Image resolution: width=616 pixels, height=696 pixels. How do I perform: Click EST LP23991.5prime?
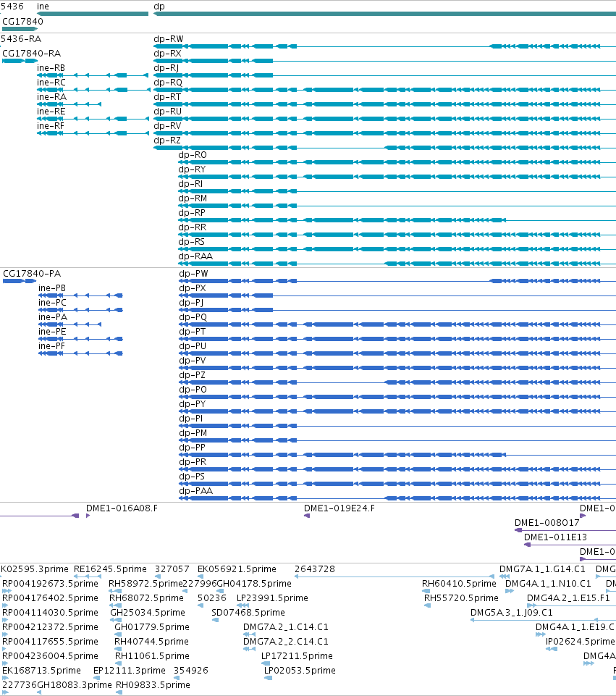coord(272,598)
